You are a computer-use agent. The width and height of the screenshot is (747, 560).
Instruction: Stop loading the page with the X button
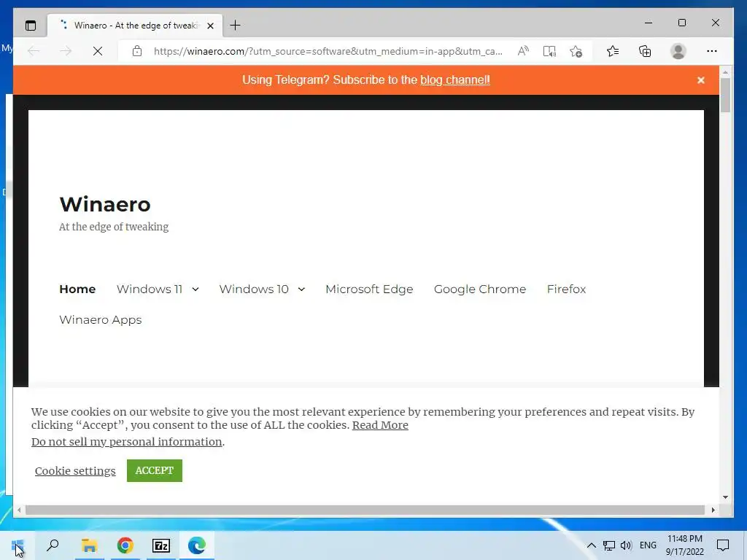click(x=98, y=51)
